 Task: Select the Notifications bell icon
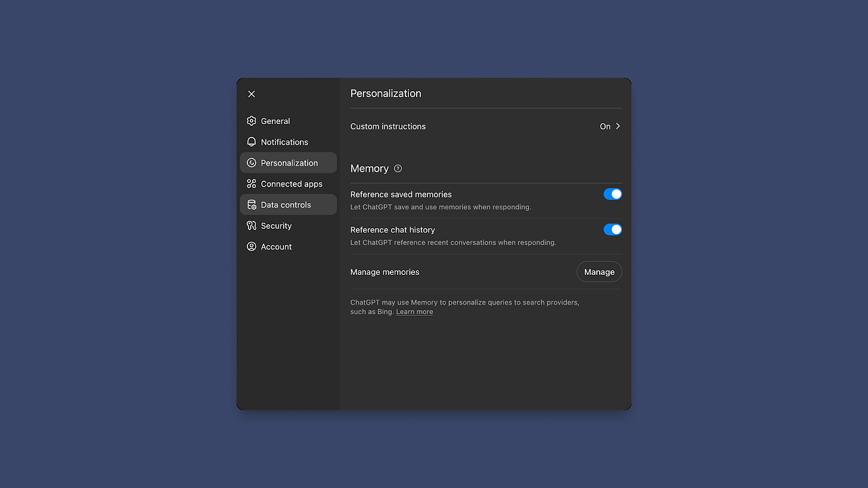[x=251, y=142]
